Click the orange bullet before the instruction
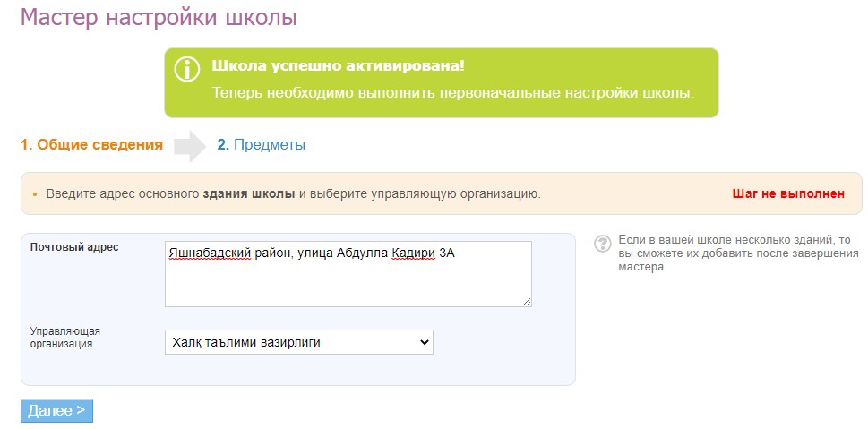 point(35,195)
